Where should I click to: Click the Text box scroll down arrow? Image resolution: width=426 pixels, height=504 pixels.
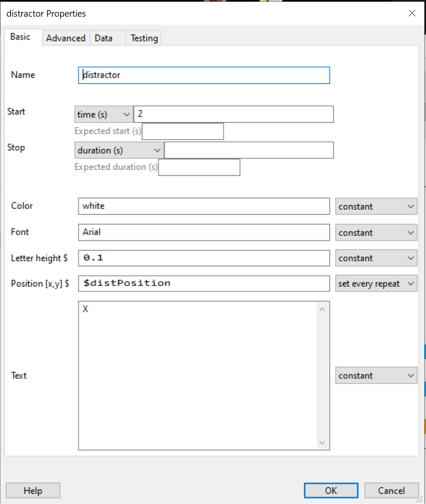[322, 443]
